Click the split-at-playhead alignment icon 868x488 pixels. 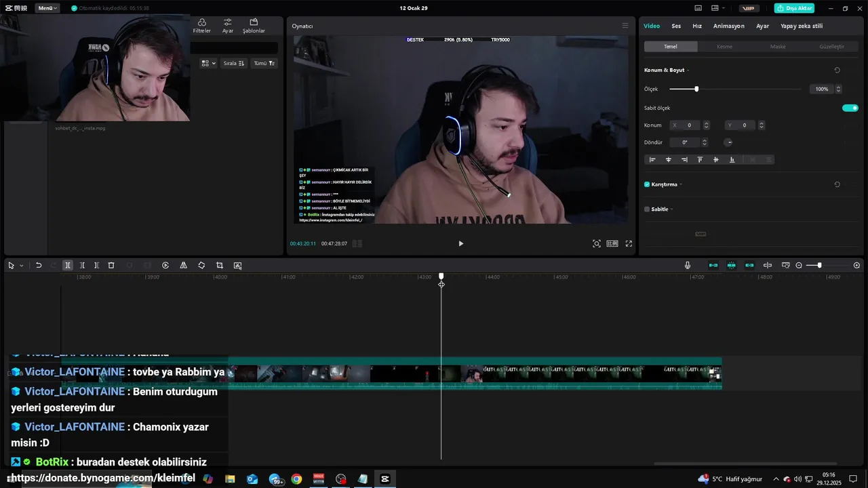coord(768,266)
